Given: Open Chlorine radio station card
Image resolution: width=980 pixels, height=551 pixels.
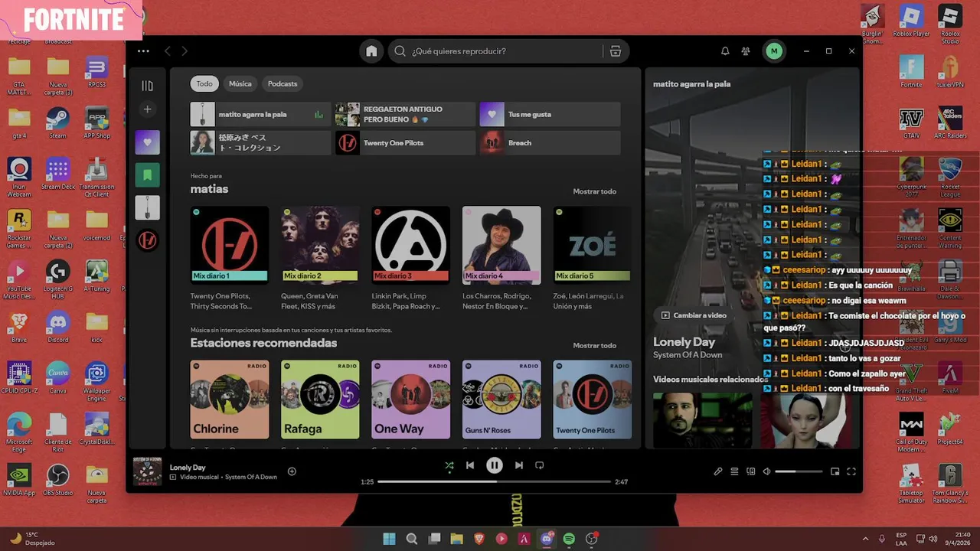Looking at the screenshot, I should click(x=230, y=402).
